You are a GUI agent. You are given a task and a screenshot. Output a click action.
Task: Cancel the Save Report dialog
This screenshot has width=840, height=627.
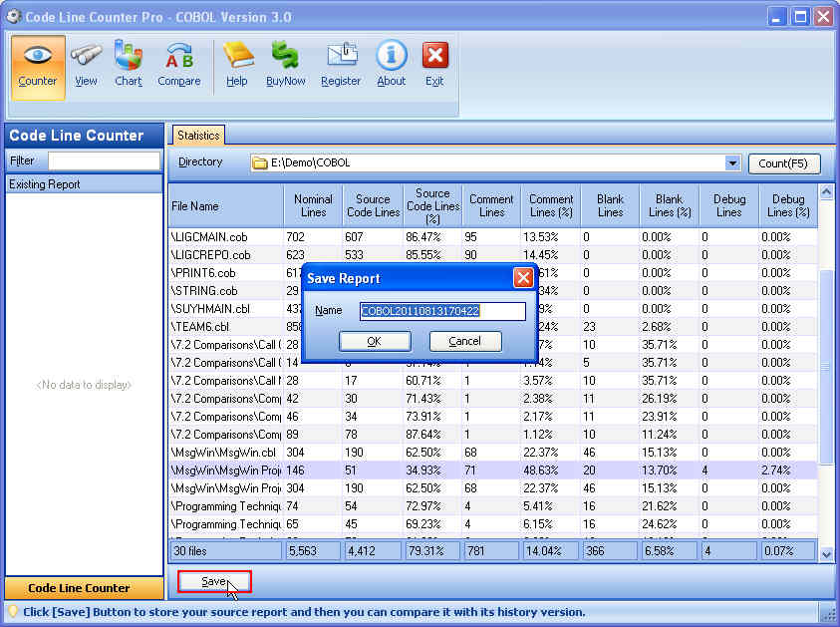[465, 340]
